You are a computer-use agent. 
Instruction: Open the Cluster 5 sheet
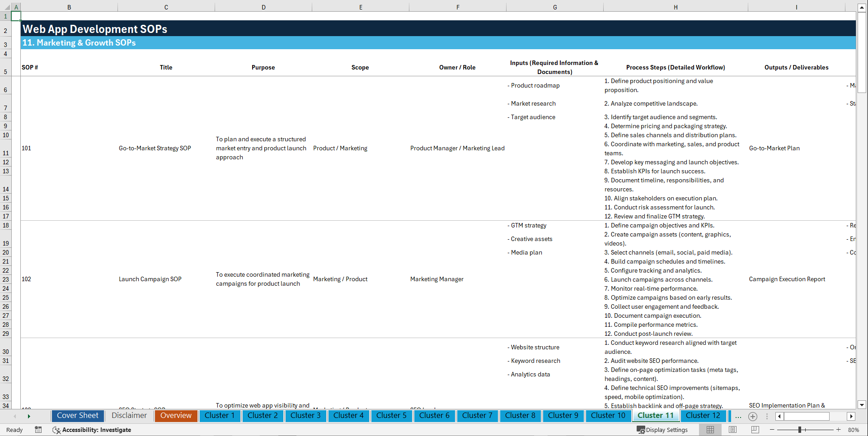pyautogui.click(x=391, y=416)
